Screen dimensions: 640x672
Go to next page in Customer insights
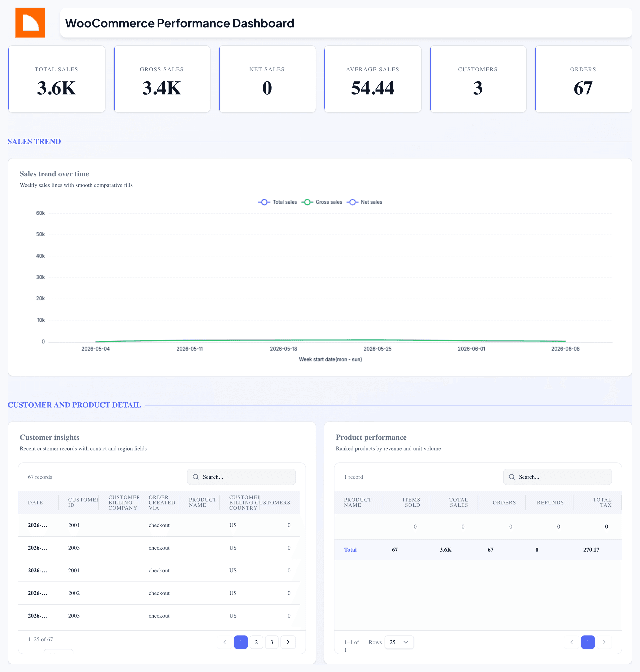[288, 642]
